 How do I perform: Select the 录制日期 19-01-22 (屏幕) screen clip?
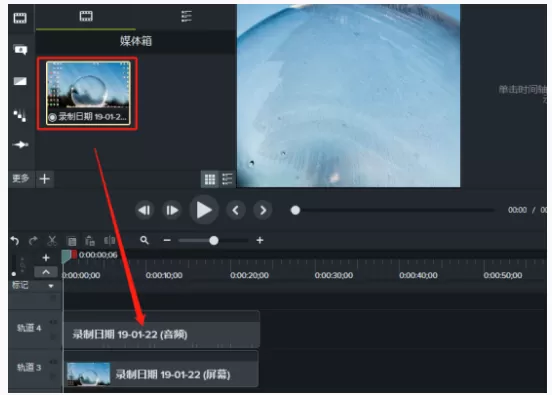coord(161,369)
